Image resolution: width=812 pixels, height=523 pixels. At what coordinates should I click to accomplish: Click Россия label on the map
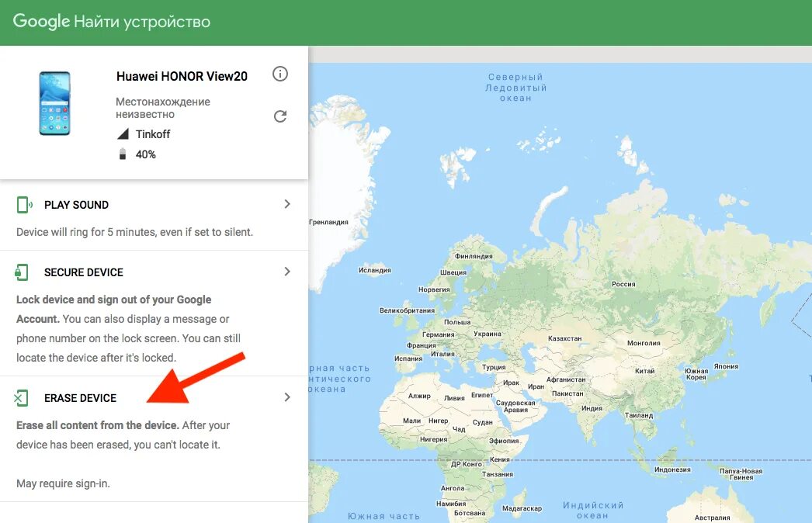click(623, 284)
